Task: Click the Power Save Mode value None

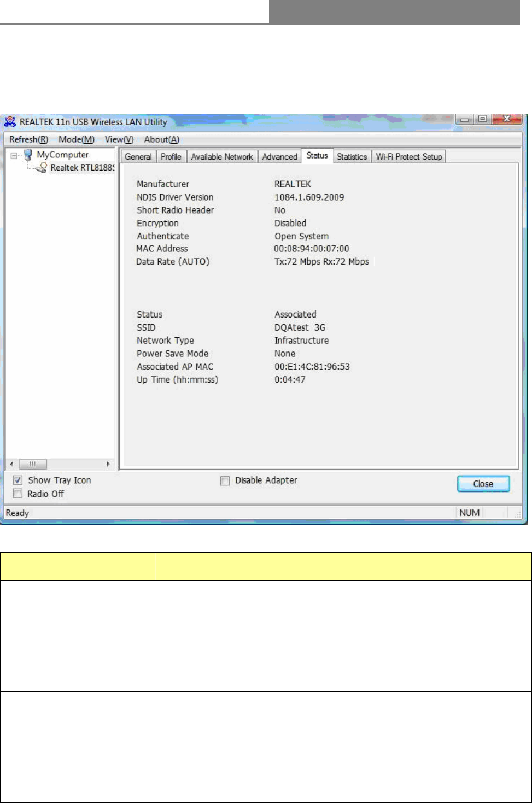Action: coord(285,354)
